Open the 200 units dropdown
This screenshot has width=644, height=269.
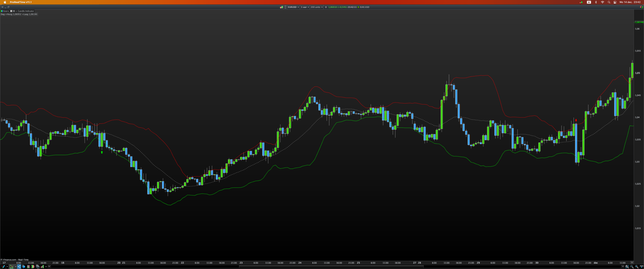(317, 7)
